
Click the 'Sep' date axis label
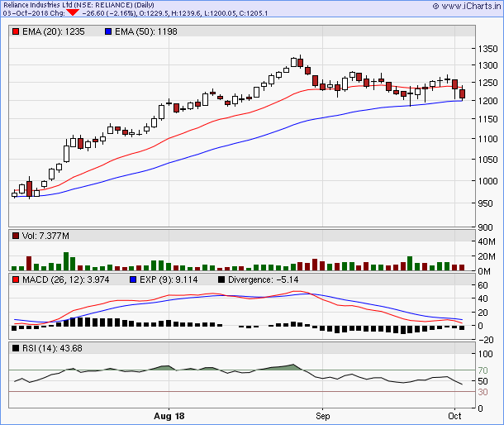(323, 416)
